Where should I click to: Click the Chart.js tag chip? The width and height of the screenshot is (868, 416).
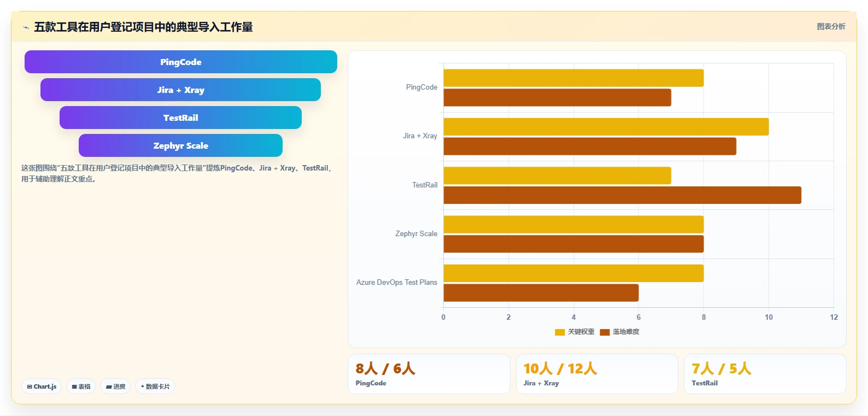pos(42,386)
